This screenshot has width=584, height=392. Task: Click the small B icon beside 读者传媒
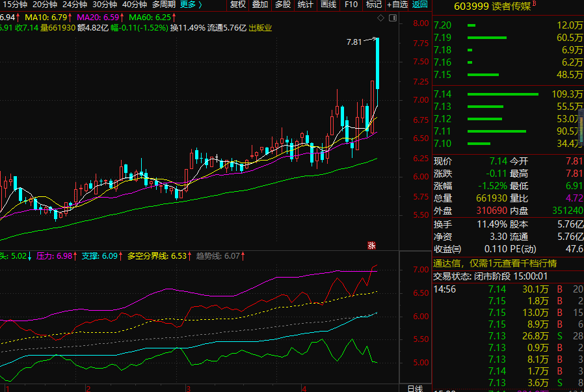click(x=535, y=5)
